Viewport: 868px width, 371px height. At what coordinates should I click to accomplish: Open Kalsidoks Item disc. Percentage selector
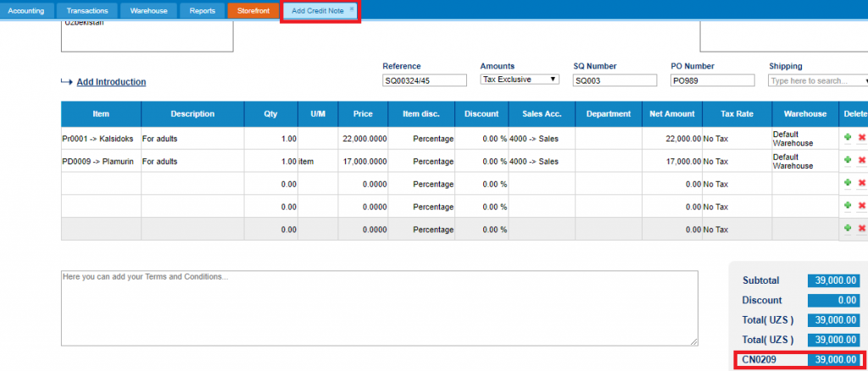tap(421, 139)
